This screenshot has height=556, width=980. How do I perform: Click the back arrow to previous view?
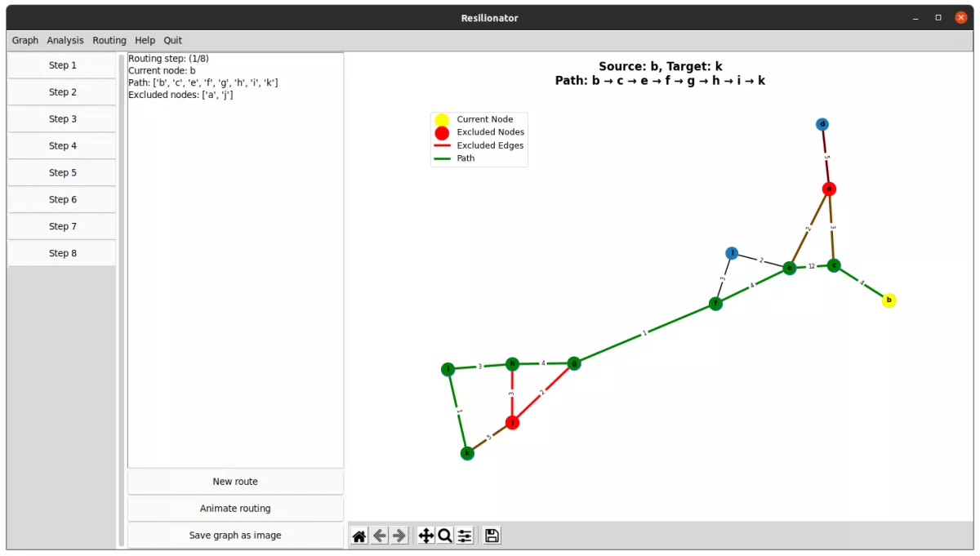(x=380, y=536)
